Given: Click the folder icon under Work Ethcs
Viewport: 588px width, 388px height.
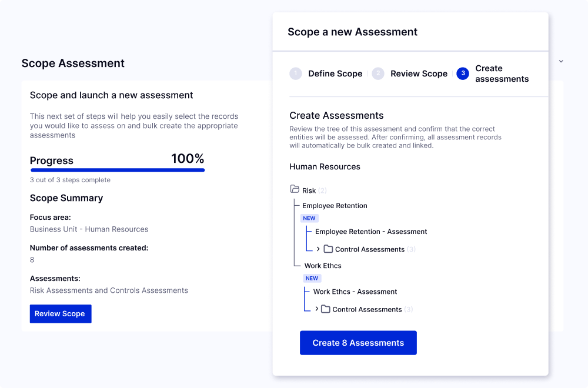Looking at the screenshot, I should click(x=326, y=309).
